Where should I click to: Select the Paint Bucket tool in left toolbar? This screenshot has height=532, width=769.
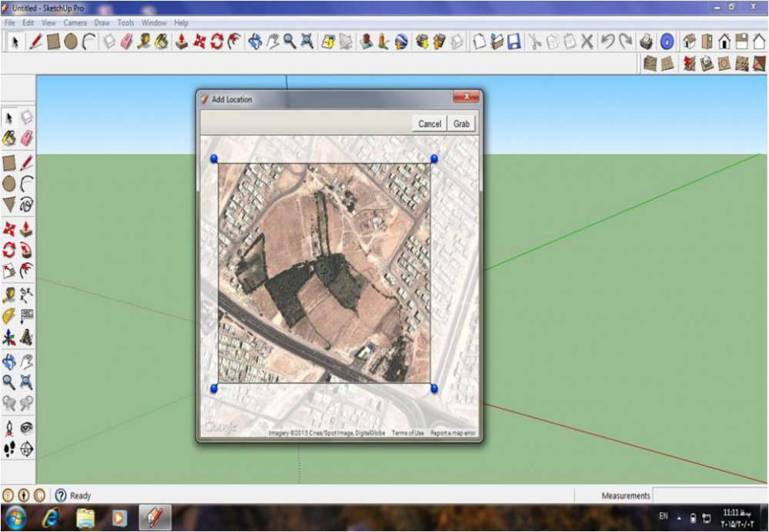pyautogui.click(x=9, y=138)
